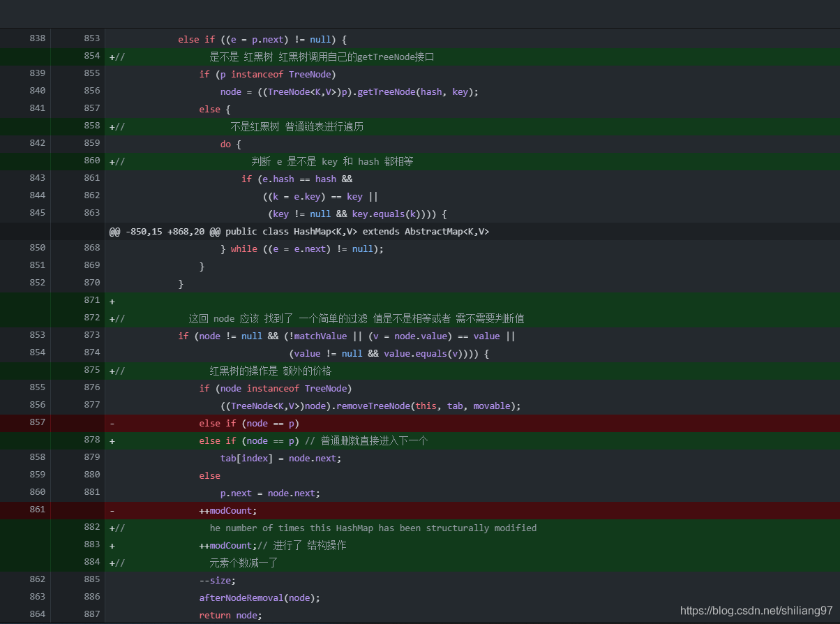Select new line number 872
Screen dimensions: 840x624
91,318
